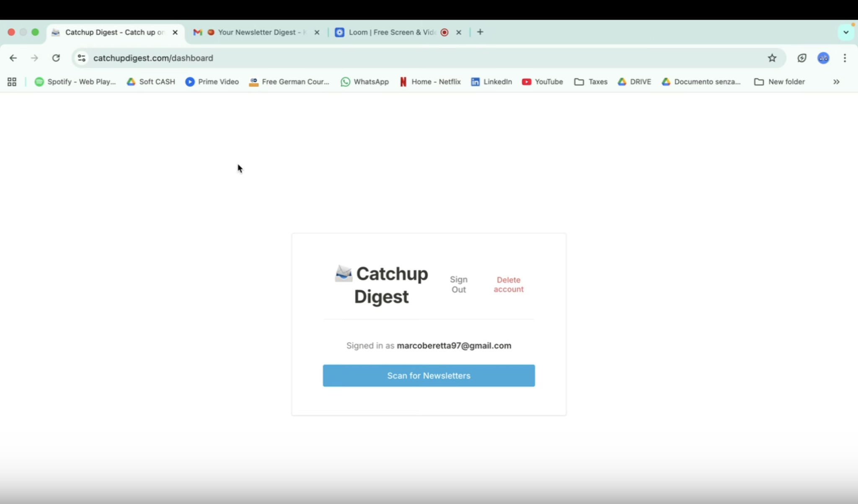Click the Catchup Digest envelope logo
The width and height of the screenshot is (858, 504).
click(344, 274)
